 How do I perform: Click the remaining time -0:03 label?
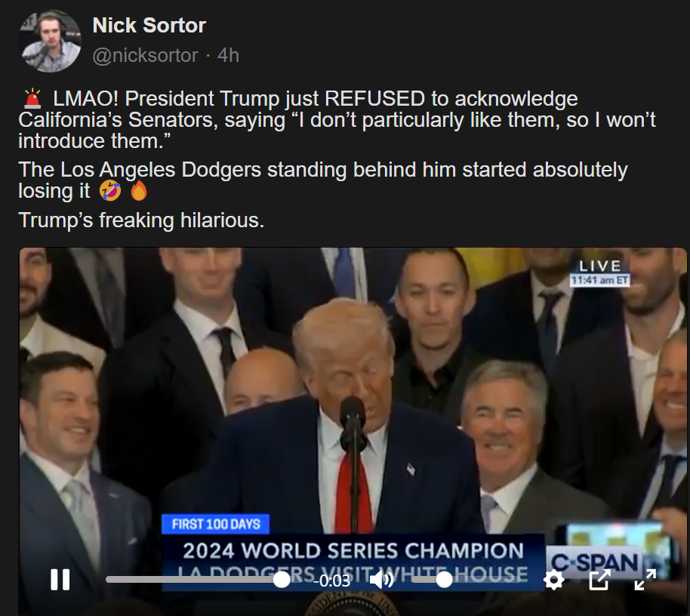333,581
